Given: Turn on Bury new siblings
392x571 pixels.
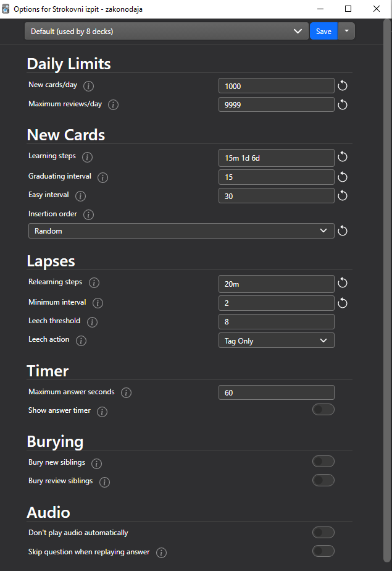Looking at the screenshot, I should click(x=323, y=461).
